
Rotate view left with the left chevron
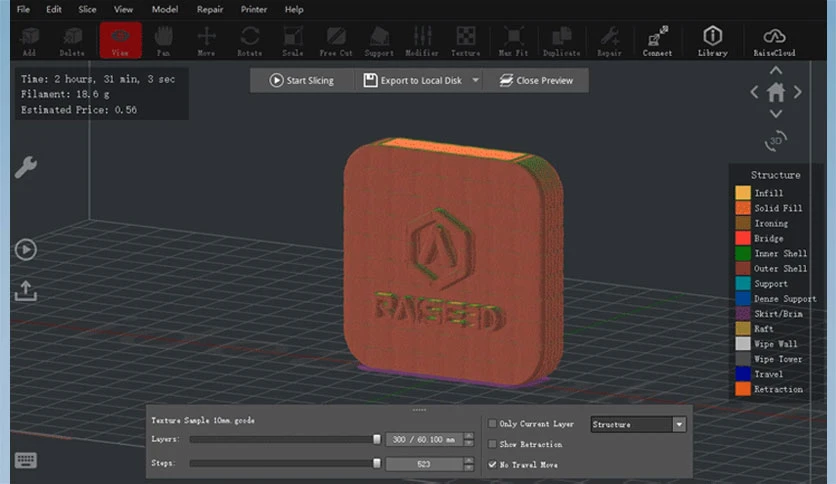coord(754,92)
